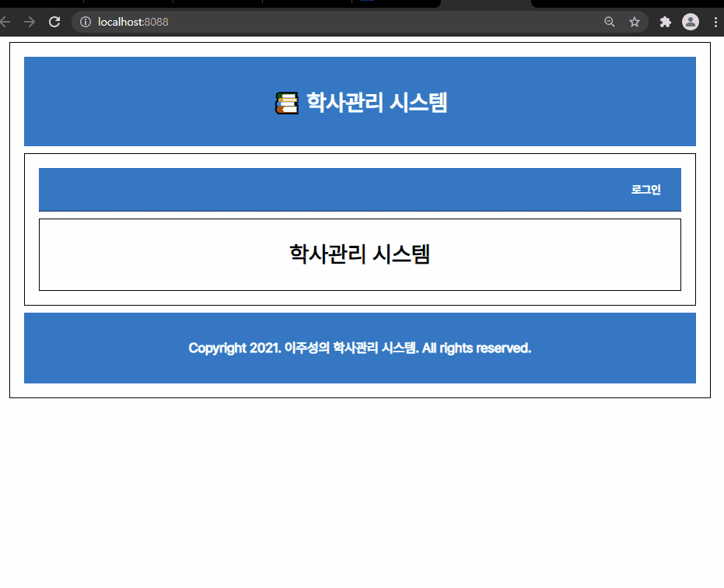Click the browser forward arrow
The image size is (724, 588).
(x=30, y=22)
